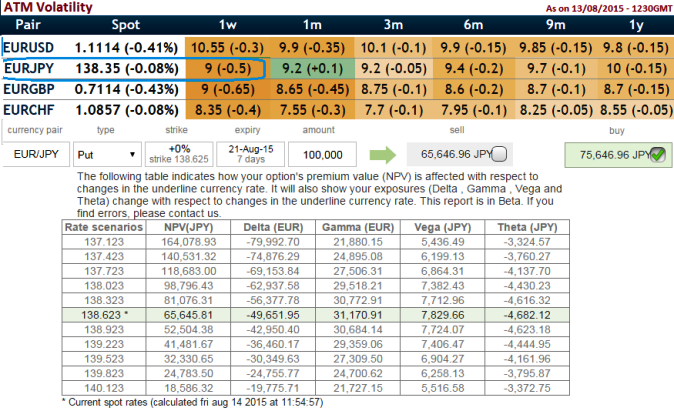Screen dimensions: 674x411
Task: Select the highlighted rate scenario 138.623 *
Action: (x=104, y=315)
